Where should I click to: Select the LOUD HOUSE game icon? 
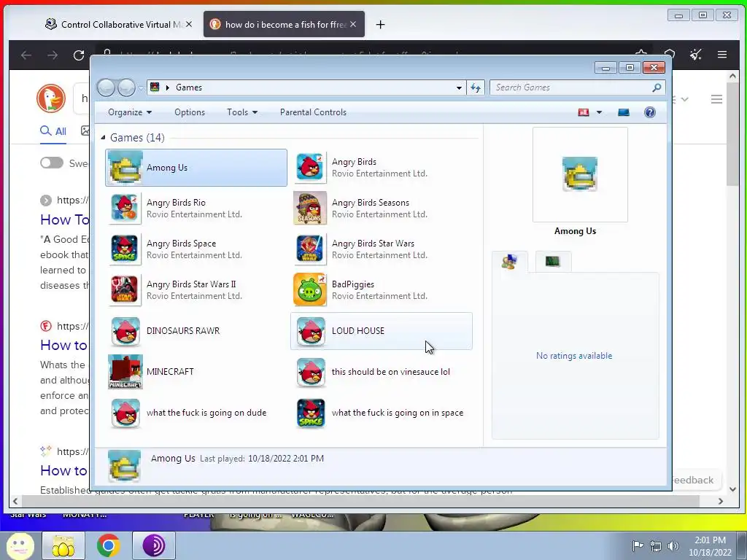coord(311,331)
